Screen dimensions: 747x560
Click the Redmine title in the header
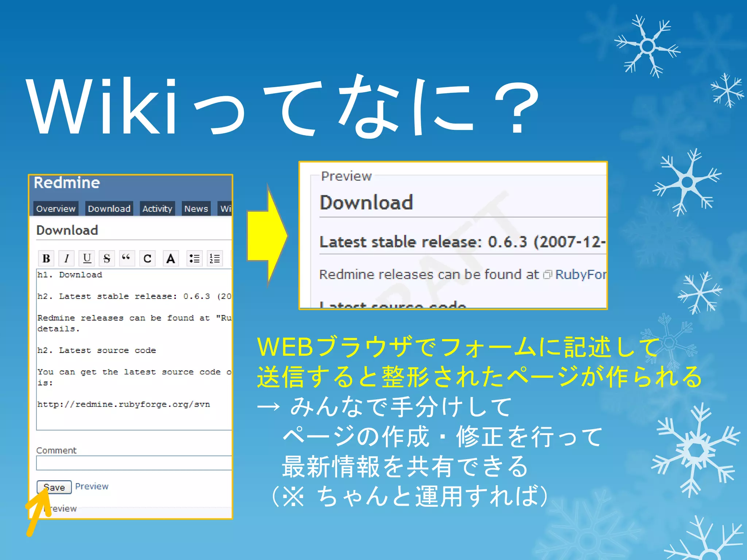click(x=67, y=183)
